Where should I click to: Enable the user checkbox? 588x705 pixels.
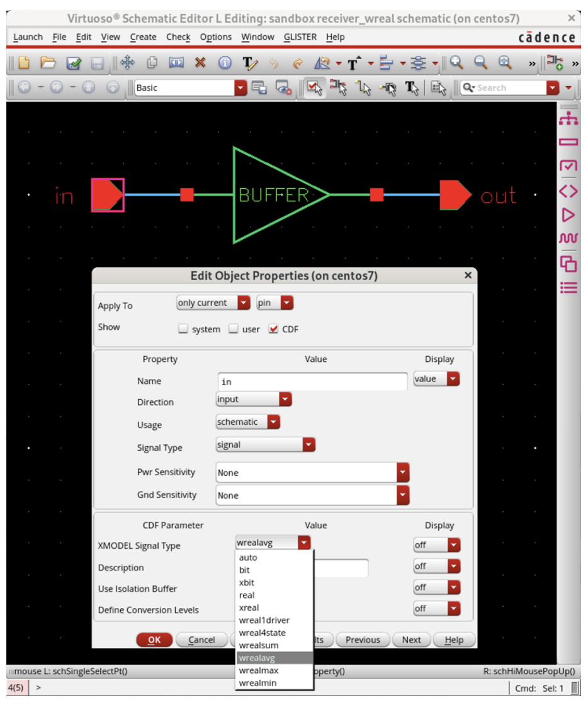pyautogui.click(x=234, y=329)
